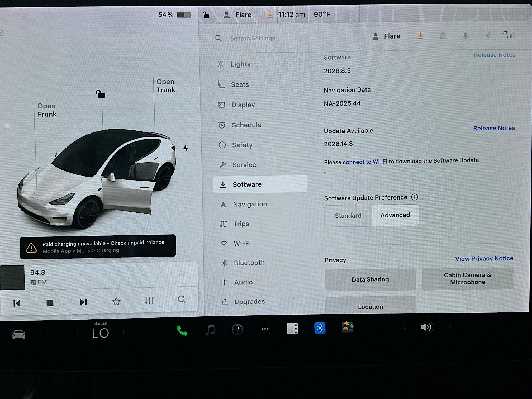Tap the info icon beside Software Update Preference
532x399 pixels.
click(x=415, y=197)
